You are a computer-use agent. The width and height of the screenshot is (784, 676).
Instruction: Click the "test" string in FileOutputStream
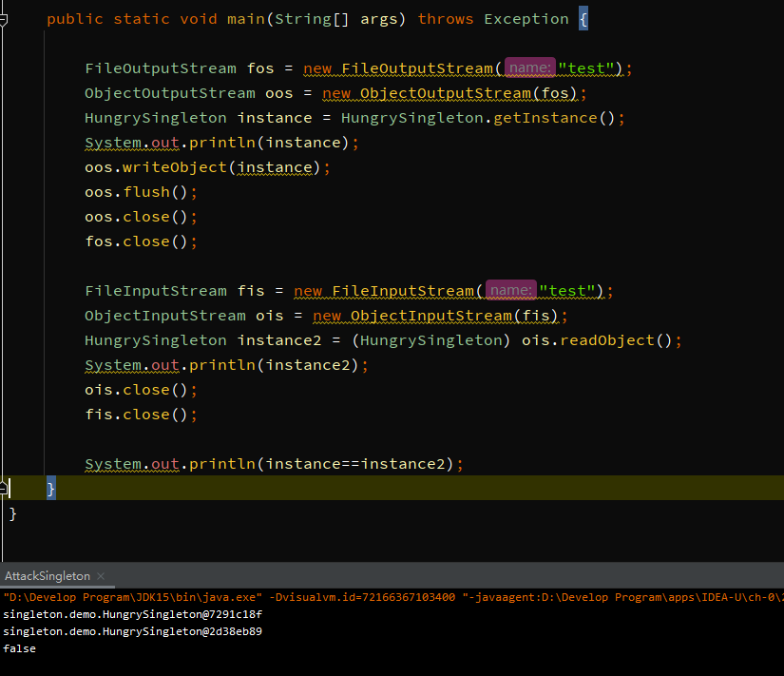pos(586,68)
